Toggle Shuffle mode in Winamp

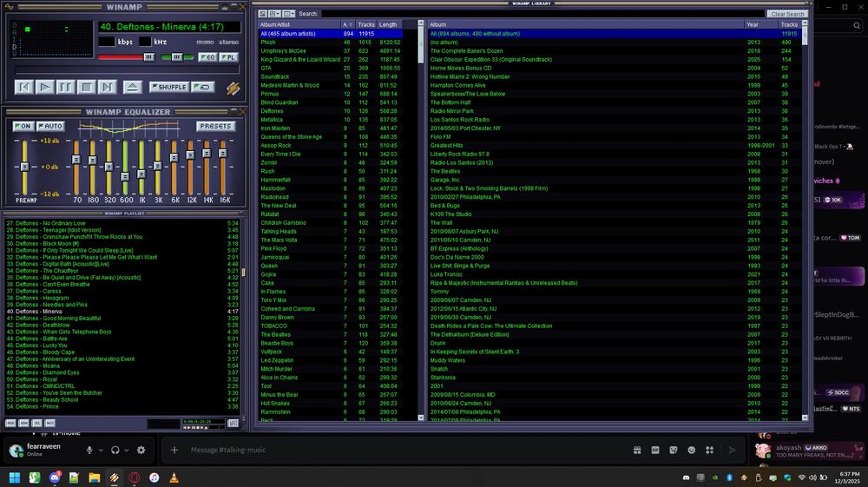pos(169,87)
